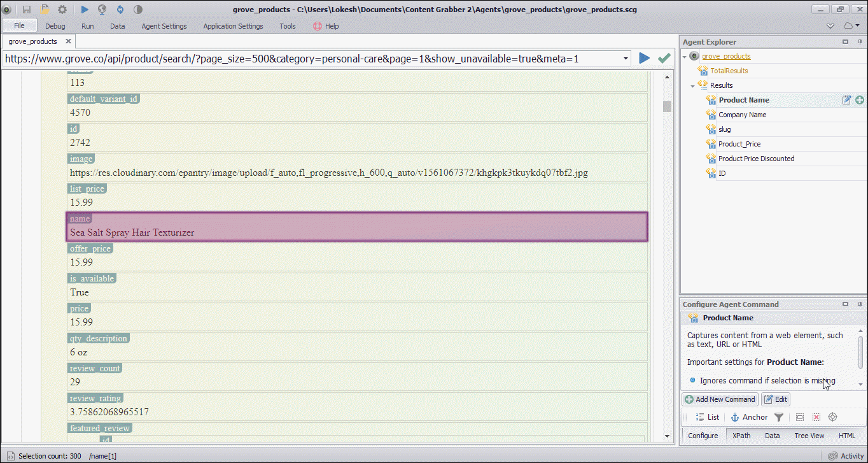
Task: Pin the Agent Explorer panel
Action: (x=860, y=42)
